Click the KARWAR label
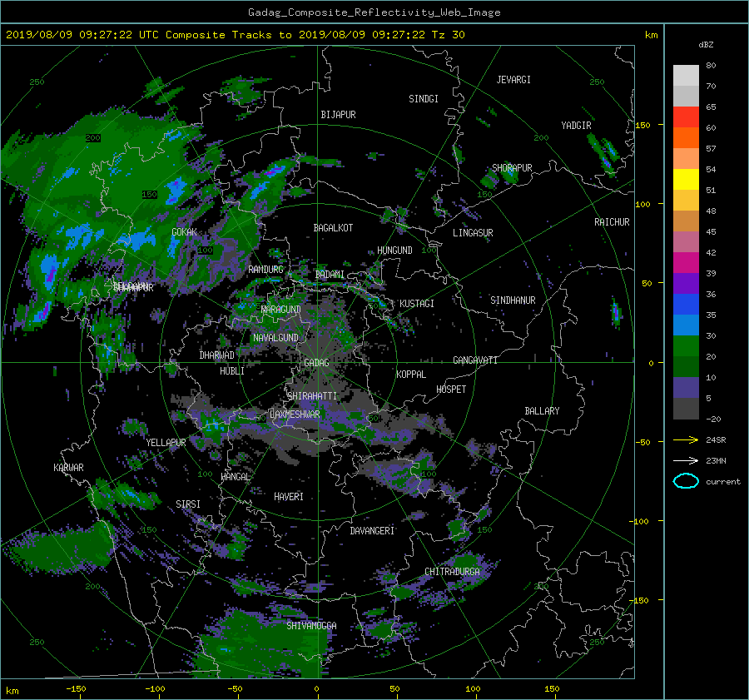749x700 pixels. [x=68, y=468]
